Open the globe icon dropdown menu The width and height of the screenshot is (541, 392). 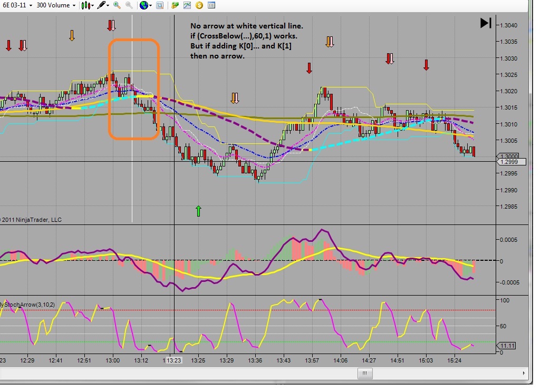point(146,5)
